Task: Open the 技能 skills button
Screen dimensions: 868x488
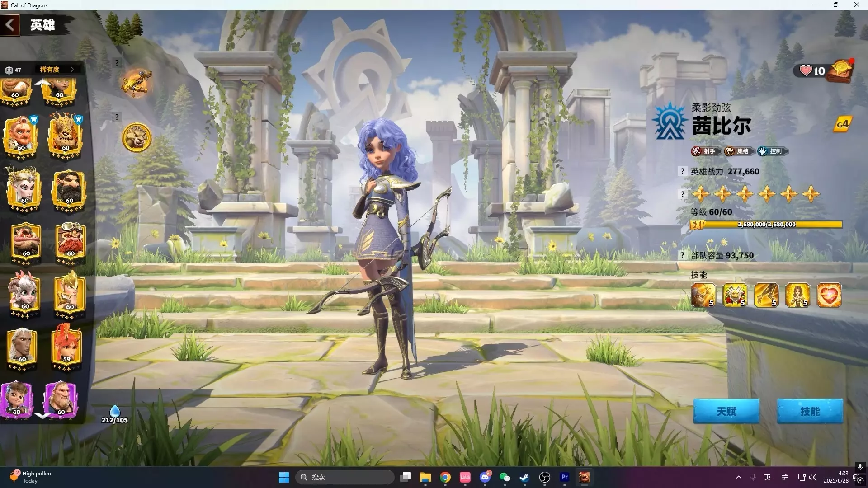Action: pyautogui.click(x=810, y=411)
